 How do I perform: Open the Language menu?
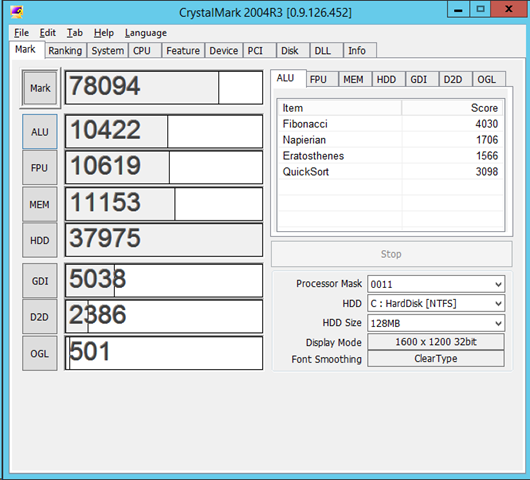tap(146, 33)
